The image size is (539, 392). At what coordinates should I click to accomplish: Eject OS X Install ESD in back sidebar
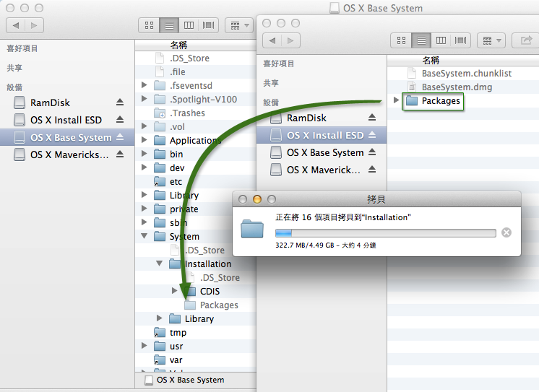[120, 119]
